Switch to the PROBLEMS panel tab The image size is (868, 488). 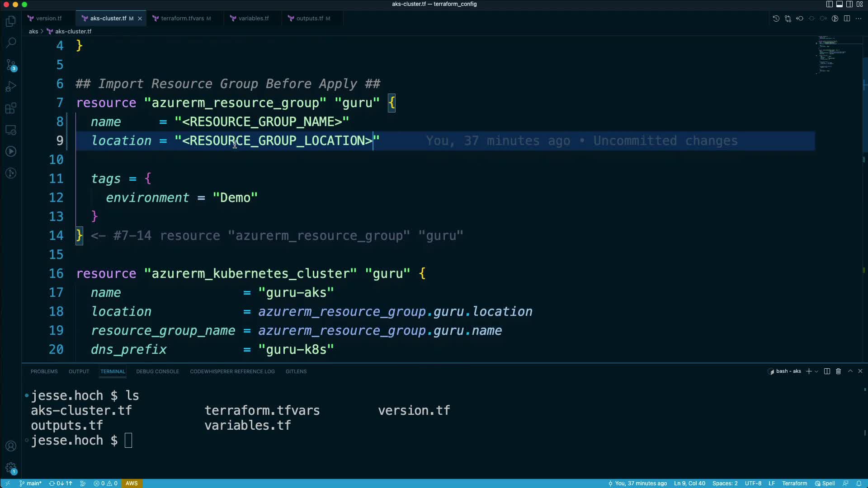(44, 371)
